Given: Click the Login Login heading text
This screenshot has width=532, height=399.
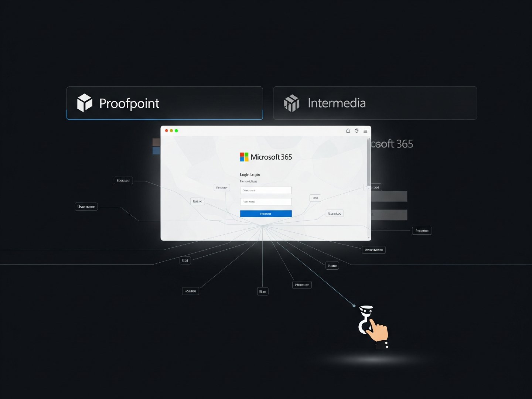Looking at the screenshot, I should point(250,175).
